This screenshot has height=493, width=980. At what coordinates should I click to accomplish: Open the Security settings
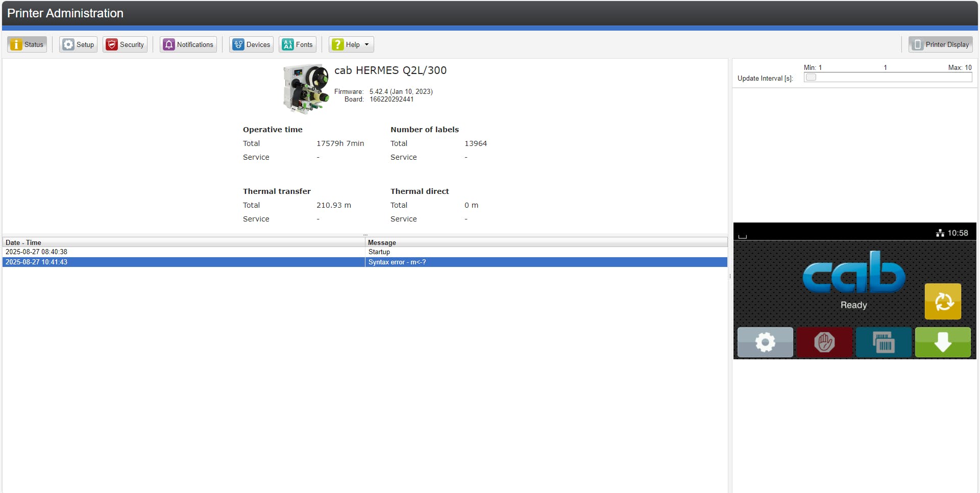125,44
